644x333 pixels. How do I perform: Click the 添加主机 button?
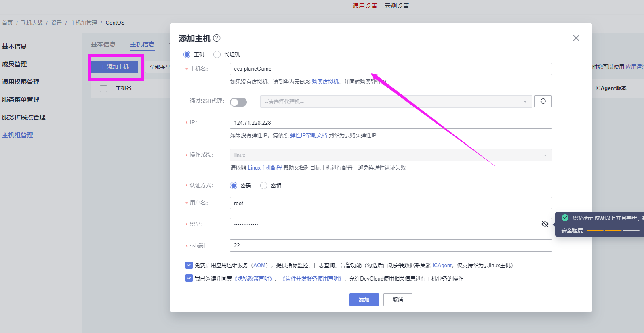point(115,67)
